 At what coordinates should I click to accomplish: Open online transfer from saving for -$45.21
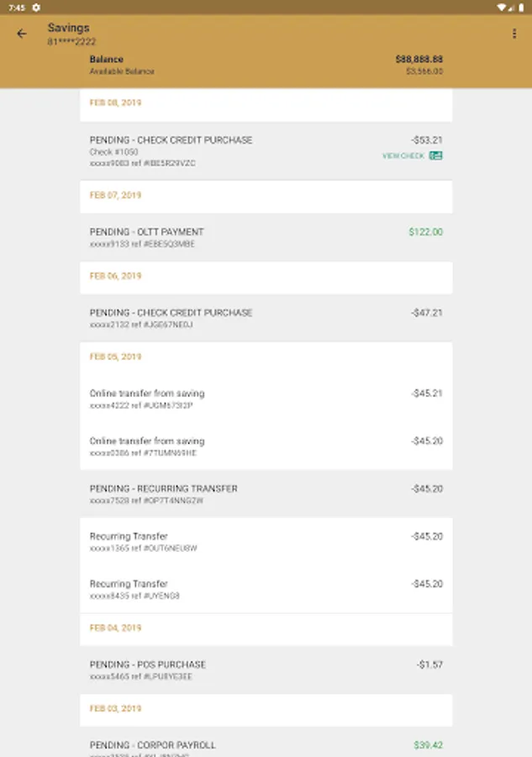coord(266,399)
